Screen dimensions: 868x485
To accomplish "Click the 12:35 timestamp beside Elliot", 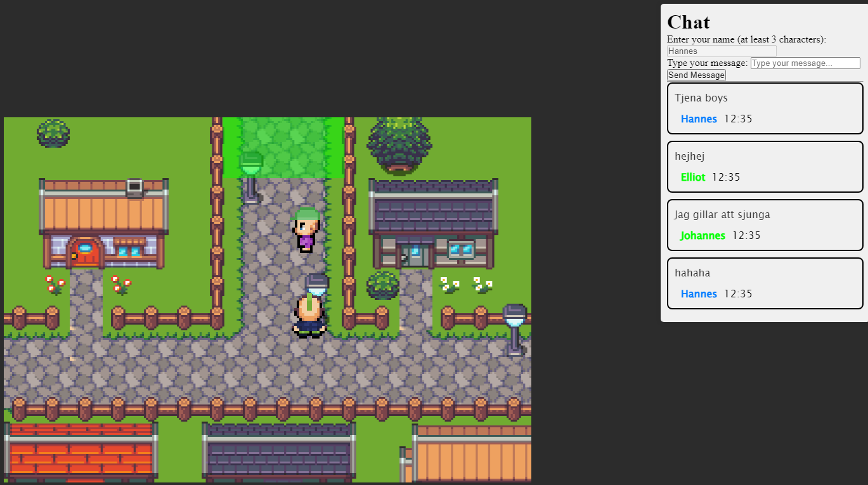I will click(x=726, y=177).
